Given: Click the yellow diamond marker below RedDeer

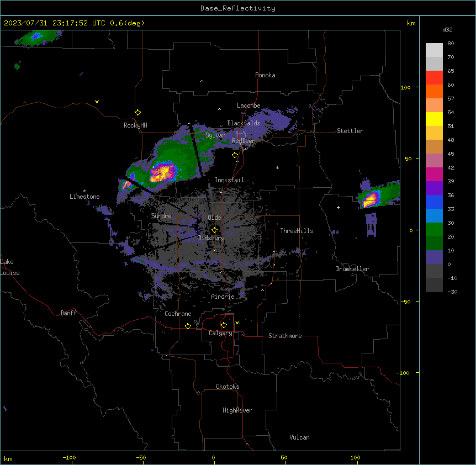Looking at the screenshot, I should pos(235,155).
